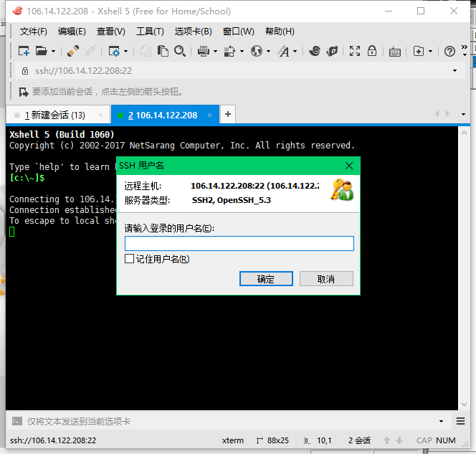476x454 pixels.
Task: Open the 工具(T) menu
Action: (x=150, y=32)
